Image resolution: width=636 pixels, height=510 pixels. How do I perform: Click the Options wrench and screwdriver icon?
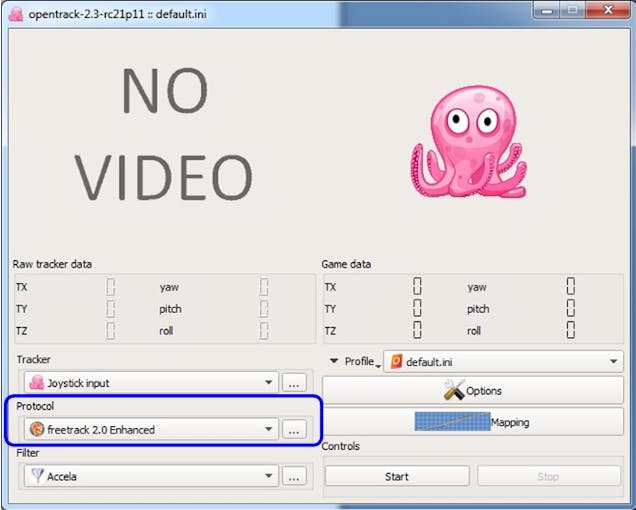point(454,390)
